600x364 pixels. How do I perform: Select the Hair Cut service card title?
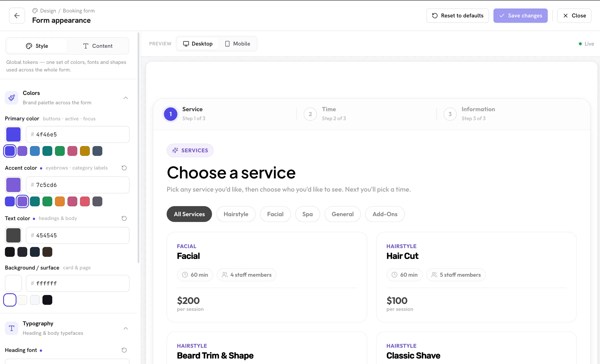(402, 256)
